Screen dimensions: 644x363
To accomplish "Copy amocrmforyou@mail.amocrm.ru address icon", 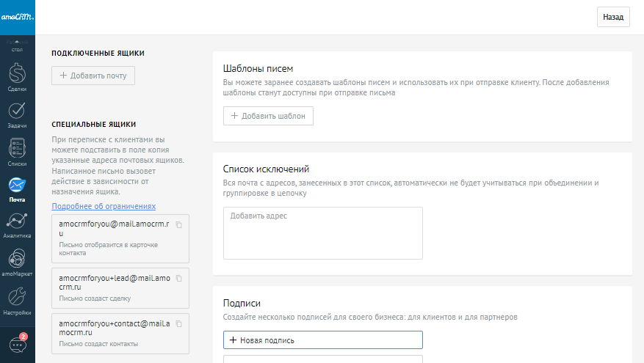I will (179, 224).
